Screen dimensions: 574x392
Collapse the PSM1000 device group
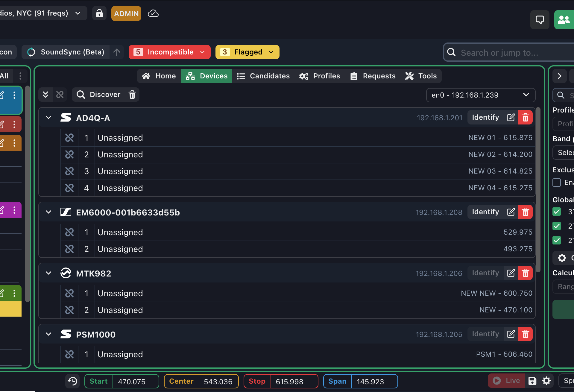click(48, 334)
